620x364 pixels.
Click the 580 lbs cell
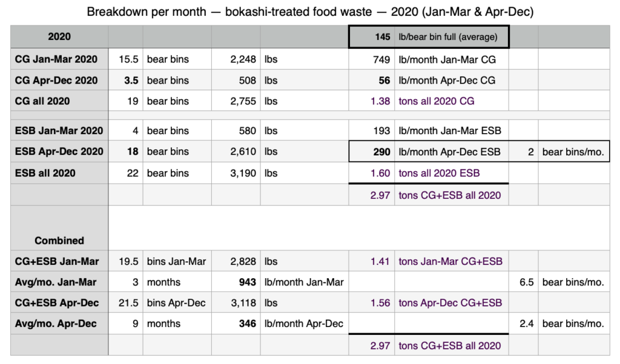point(236,130)
